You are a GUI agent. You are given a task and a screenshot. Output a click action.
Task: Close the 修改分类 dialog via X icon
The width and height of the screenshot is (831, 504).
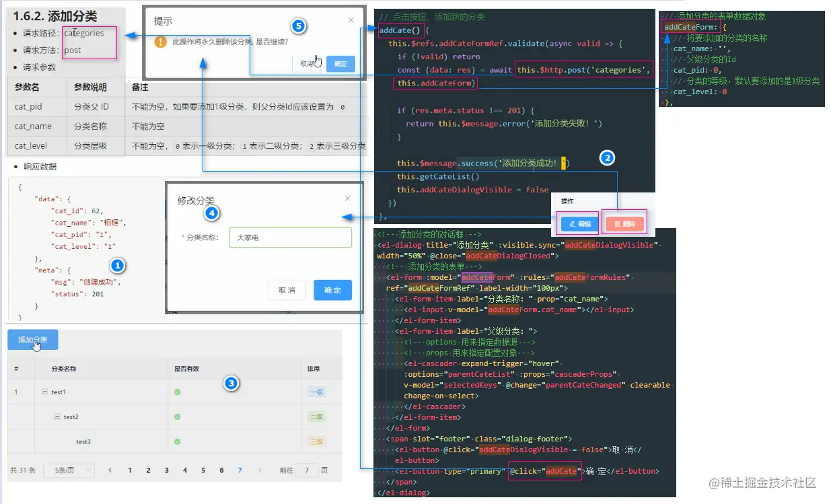point(347,199)
